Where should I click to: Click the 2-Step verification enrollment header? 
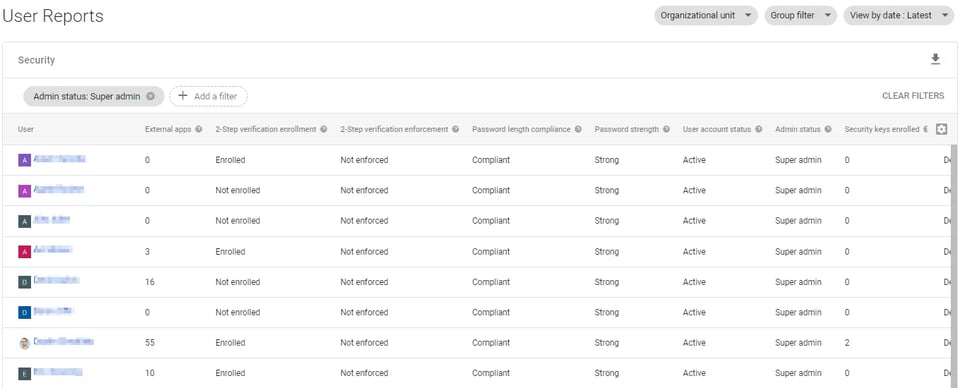pos(266,130)
